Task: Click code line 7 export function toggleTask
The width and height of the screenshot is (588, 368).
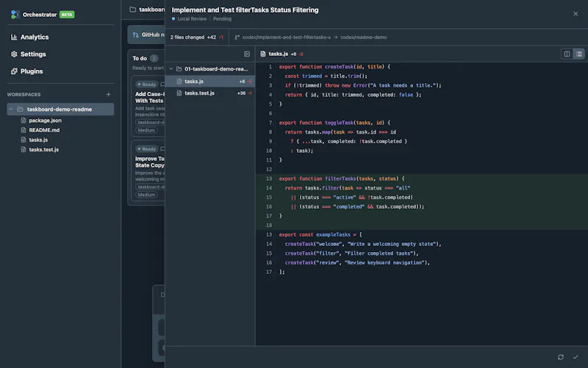Action: [x=334, y=123]
